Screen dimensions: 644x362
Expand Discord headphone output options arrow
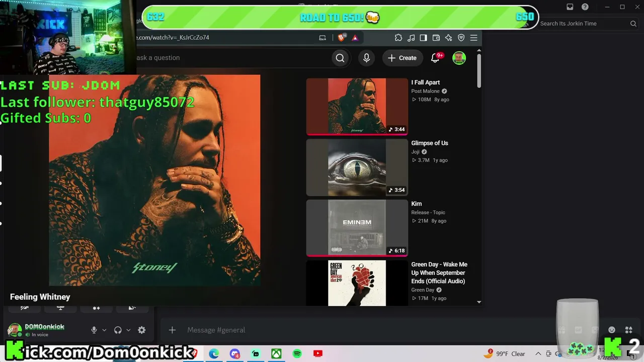pos(128,330)
